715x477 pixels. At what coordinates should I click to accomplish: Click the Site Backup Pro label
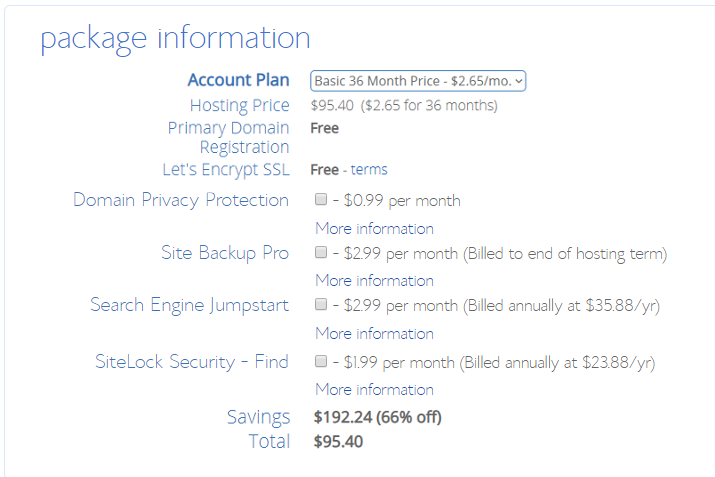click(x=225, y=253)
